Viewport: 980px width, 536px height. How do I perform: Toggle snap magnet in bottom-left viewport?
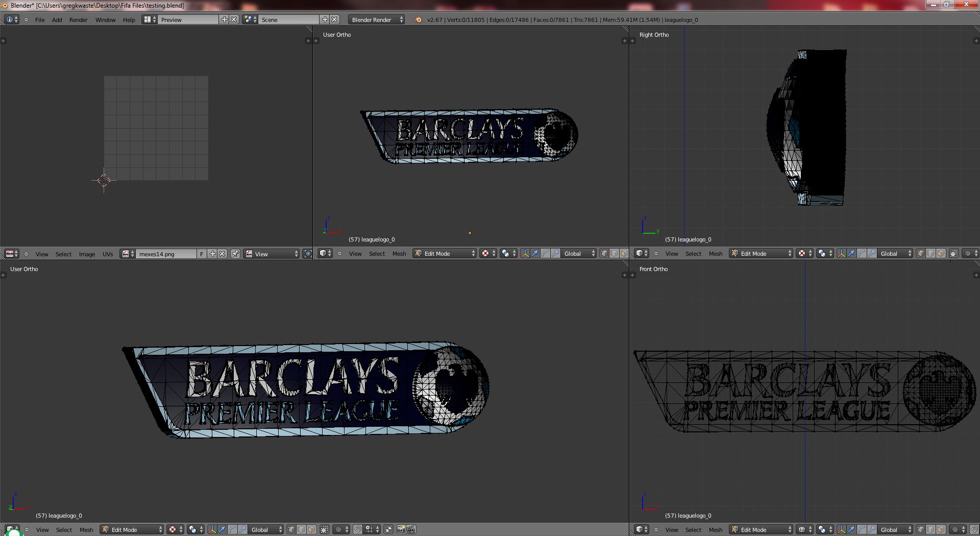coord(358,529)
